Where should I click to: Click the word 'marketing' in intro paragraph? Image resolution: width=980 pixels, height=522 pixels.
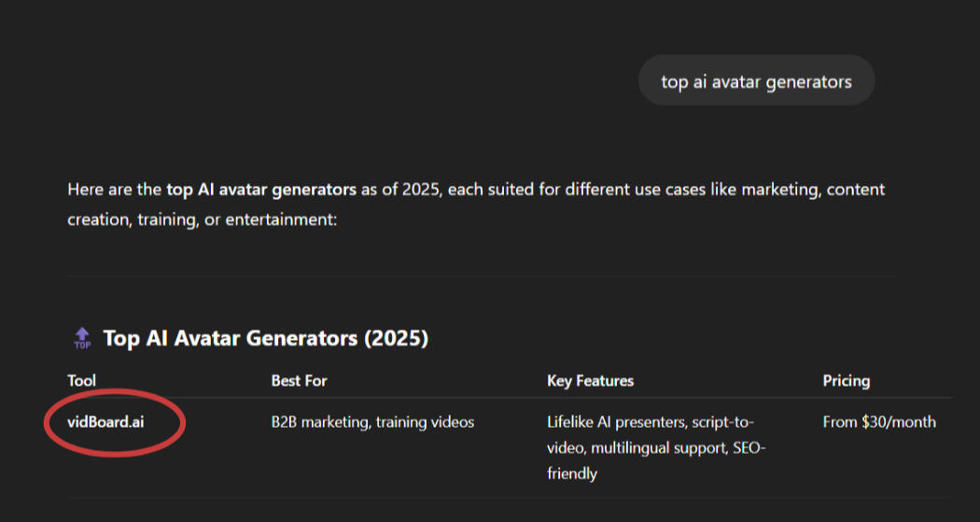(x=779, y=190)
